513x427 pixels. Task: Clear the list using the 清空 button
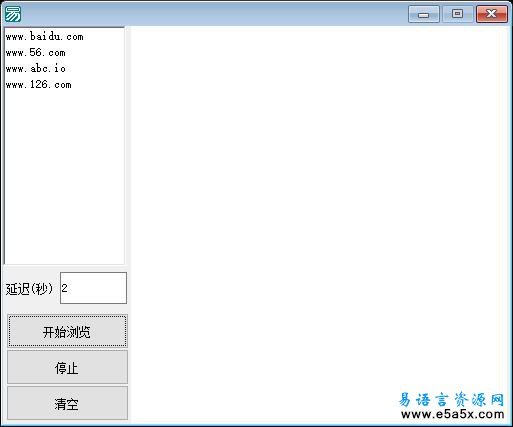click(67, 403)
